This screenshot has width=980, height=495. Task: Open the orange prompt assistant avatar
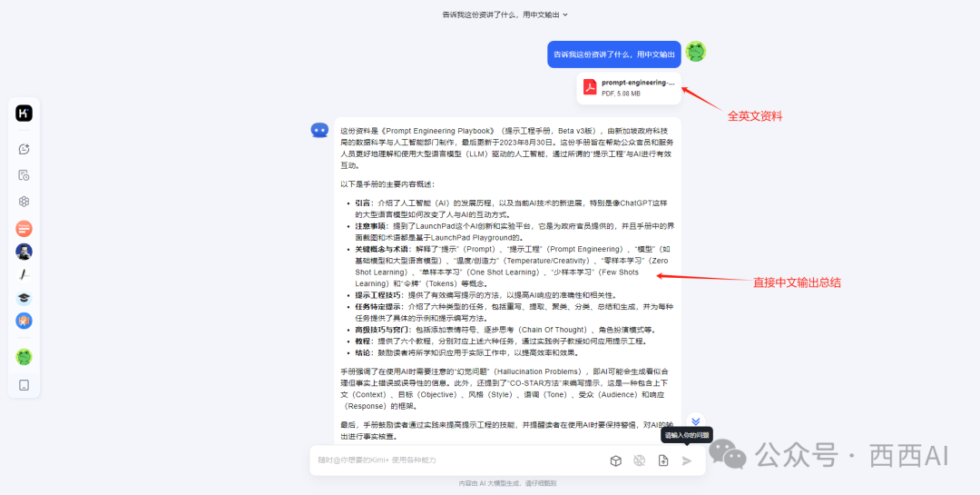pos(24,228)
